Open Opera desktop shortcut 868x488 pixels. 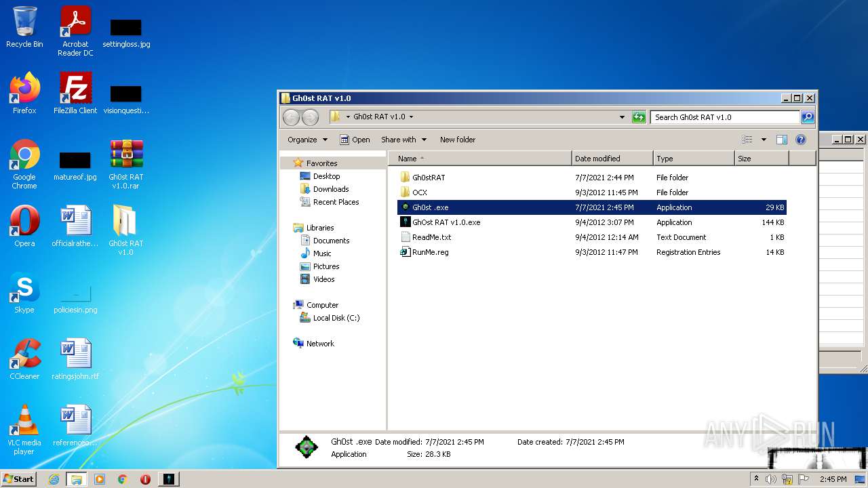click(24, 226)
